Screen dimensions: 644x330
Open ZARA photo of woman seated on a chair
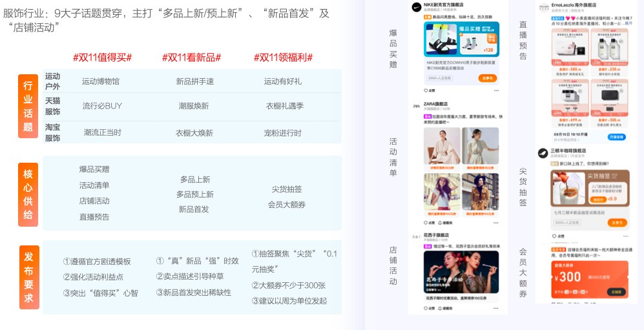442,147
